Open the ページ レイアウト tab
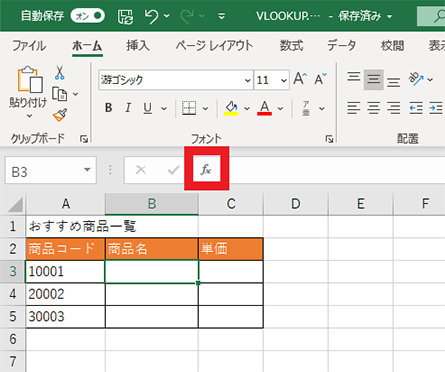Viewport: 445px width, 372px height. pos(214,46)
